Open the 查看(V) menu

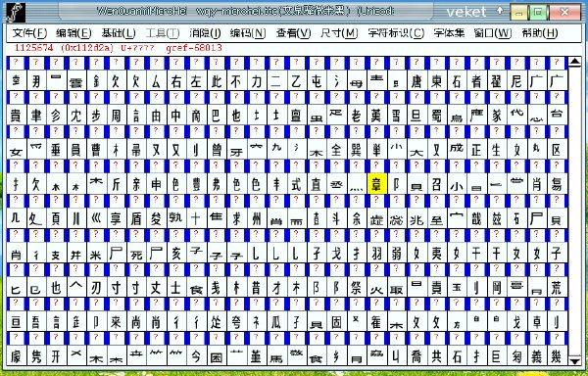point(294,33)
